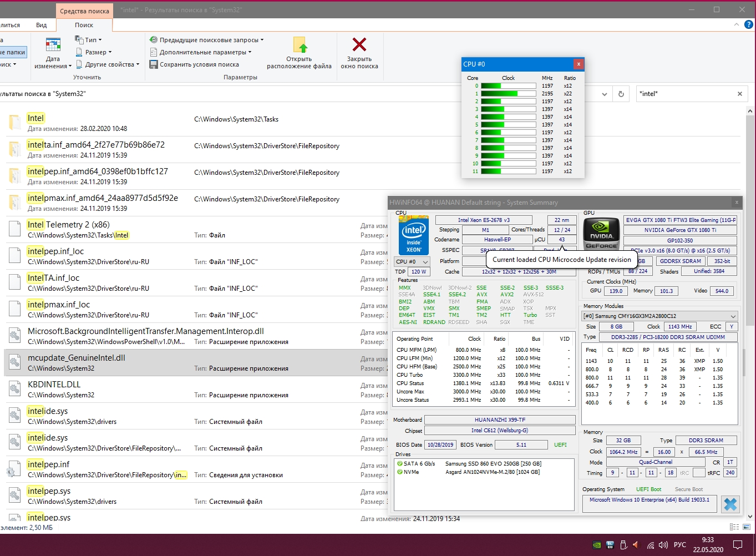Open the mcupdate_GenuineIntel.dll file entry
The height and width of the screenshot is (556, 756).
pyautogui.click(x=77, y=358)
